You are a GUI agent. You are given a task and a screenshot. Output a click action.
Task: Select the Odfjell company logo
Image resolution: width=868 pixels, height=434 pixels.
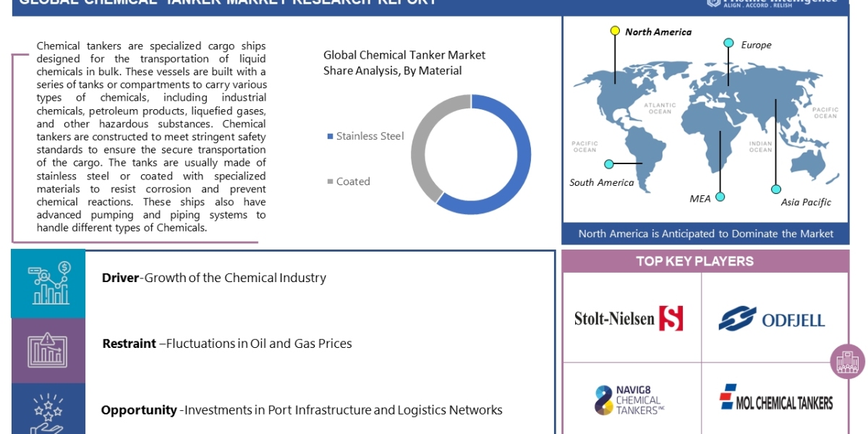(772, 319)
